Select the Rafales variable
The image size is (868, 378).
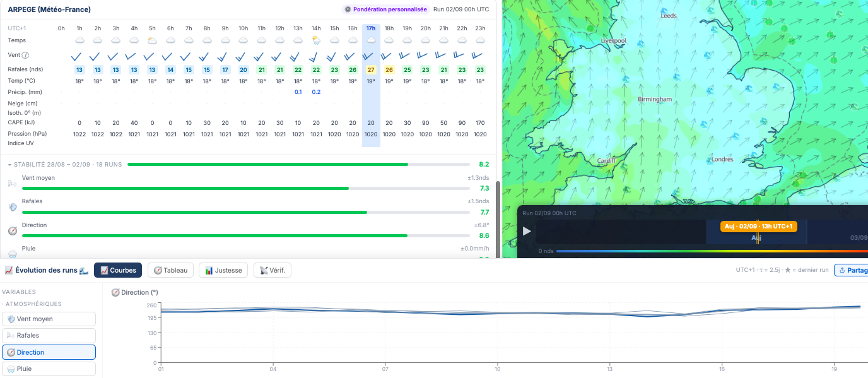coord(49,336)
